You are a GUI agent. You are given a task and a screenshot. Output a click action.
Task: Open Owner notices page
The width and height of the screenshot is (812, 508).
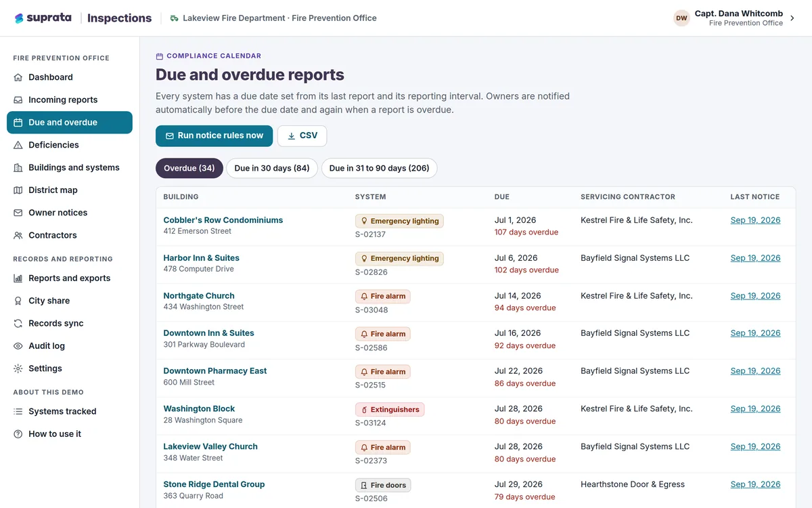click(x=70, y=213)
